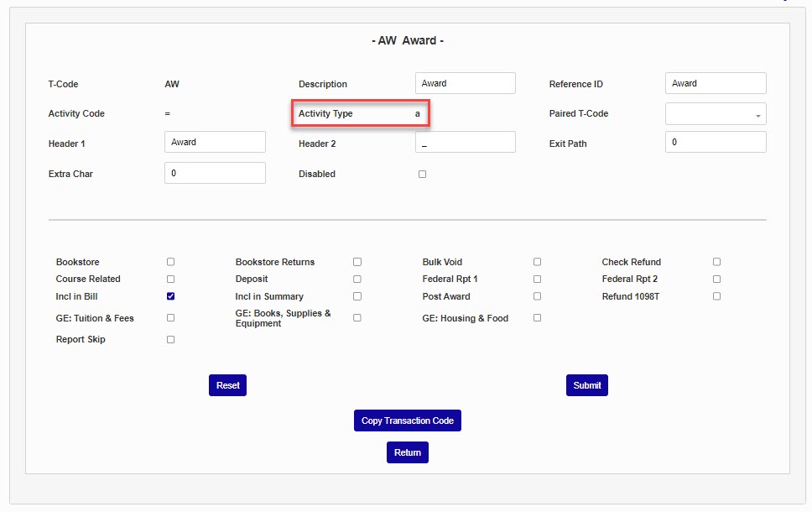The image size is (812, 512).
Task: Check the Bookstore Returns option
Action: click(x=357, y=262)
